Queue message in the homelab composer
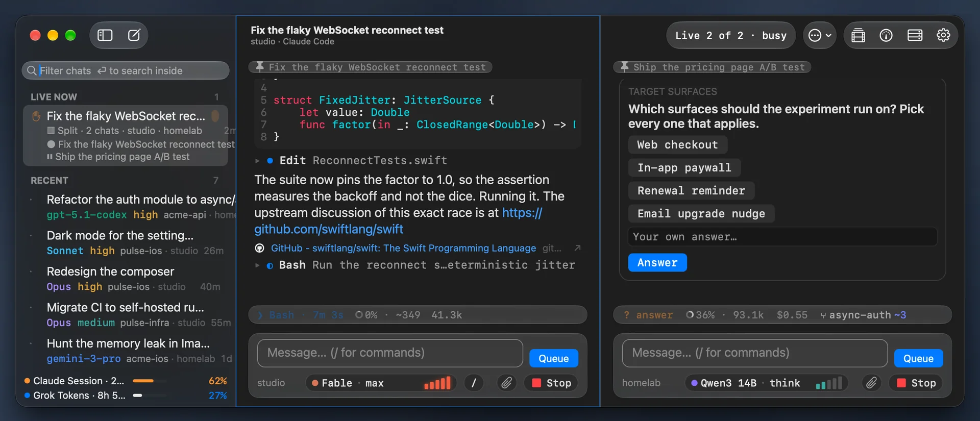980x421 pixels. click(x=919, y=358)
